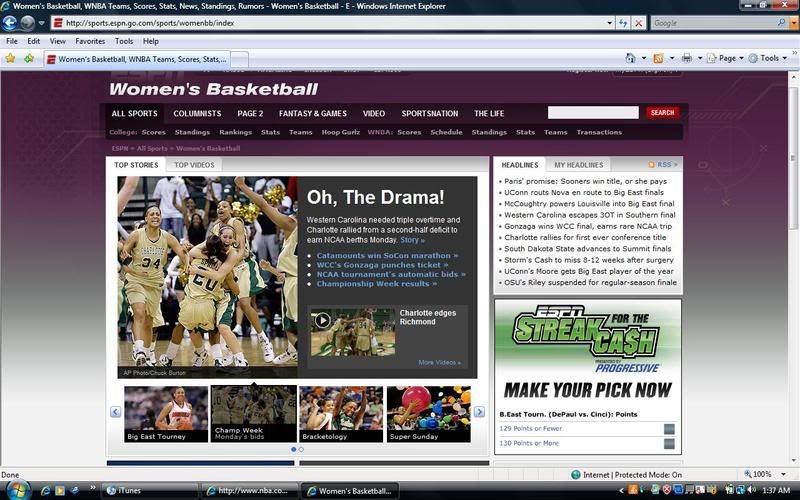This screenshot has height=500, width=800.
Task: Click the Google search box in browser
Action: click(x=713, y=23)
